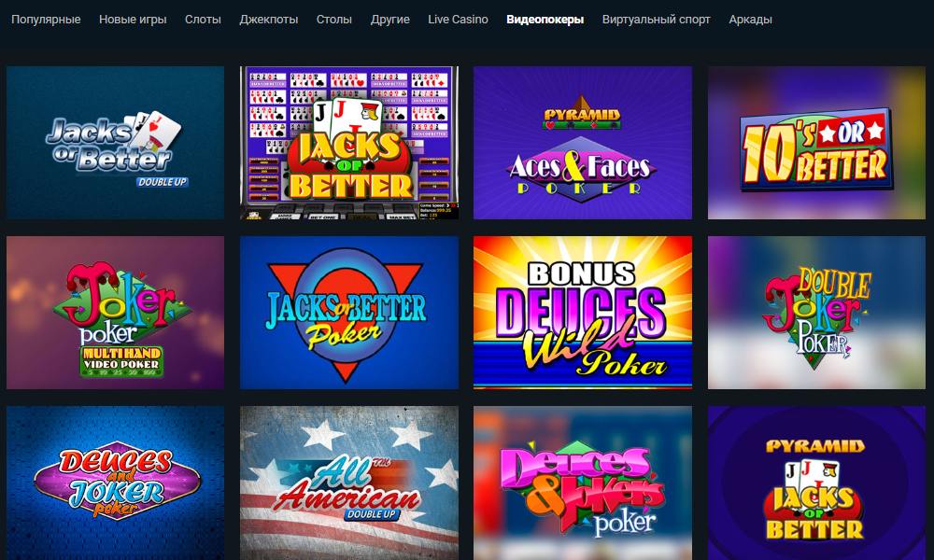Play Bonus Deuces Wild Poker
The image size is (934, 560).
pos(583,313)
